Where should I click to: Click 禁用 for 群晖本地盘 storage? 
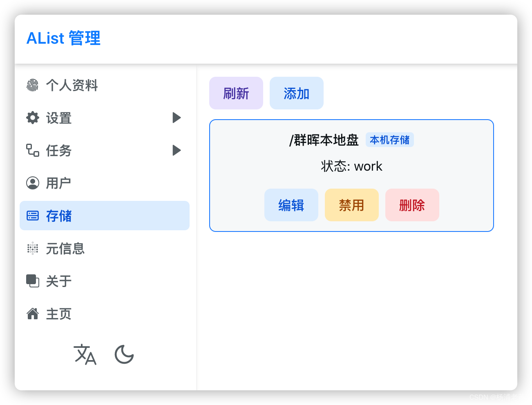352,205
